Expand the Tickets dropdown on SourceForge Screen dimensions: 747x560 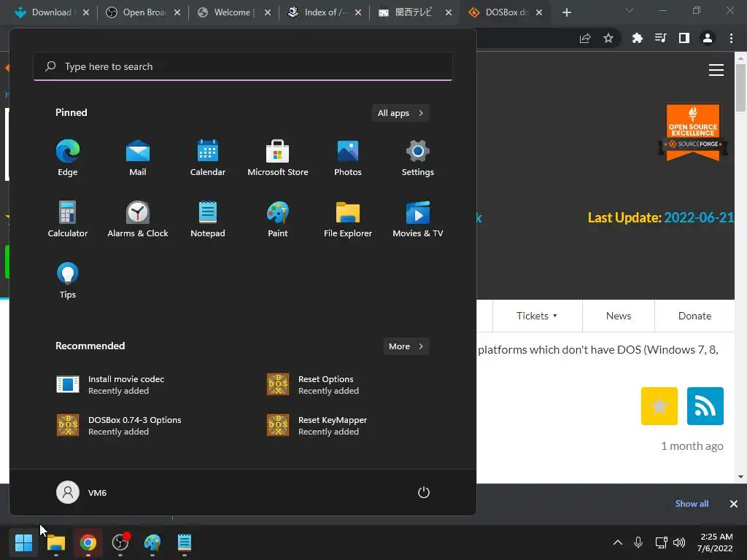point(537,316)
